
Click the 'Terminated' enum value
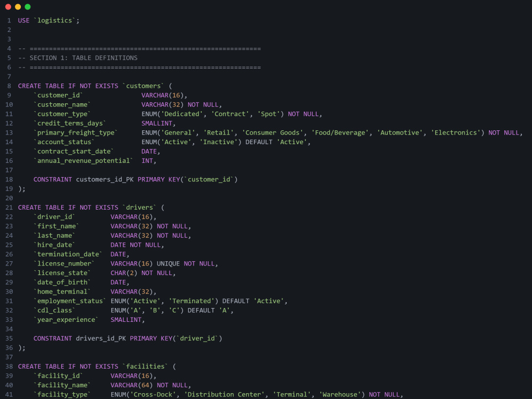coord(192,301)
